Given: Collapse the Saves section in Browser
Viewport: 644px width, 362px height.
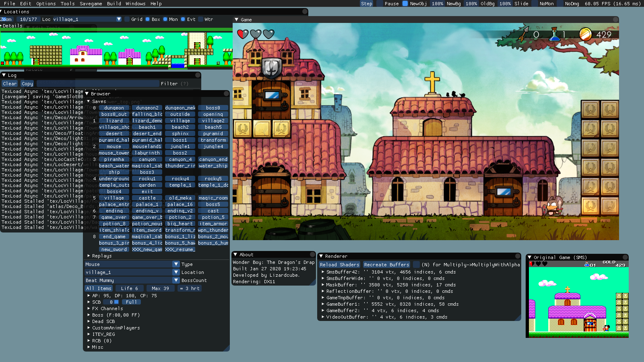Looking at the screenshot, I should 89,101.
